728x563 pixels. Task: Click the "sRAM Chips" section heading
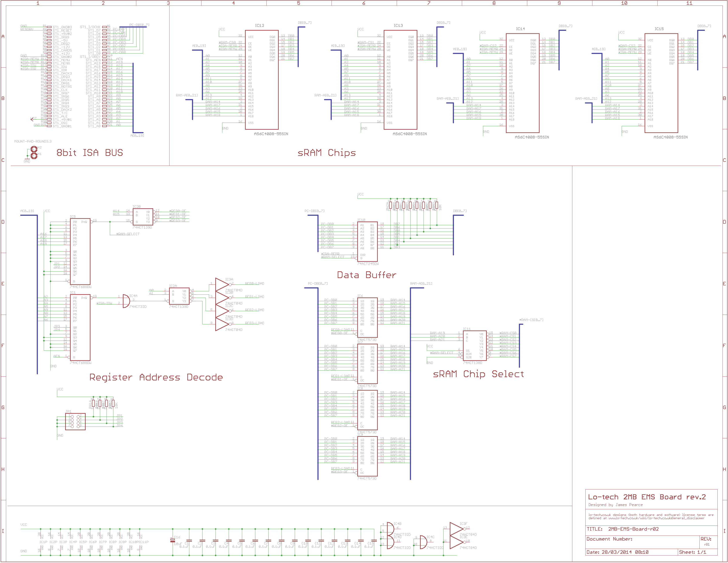click(326, 153)
